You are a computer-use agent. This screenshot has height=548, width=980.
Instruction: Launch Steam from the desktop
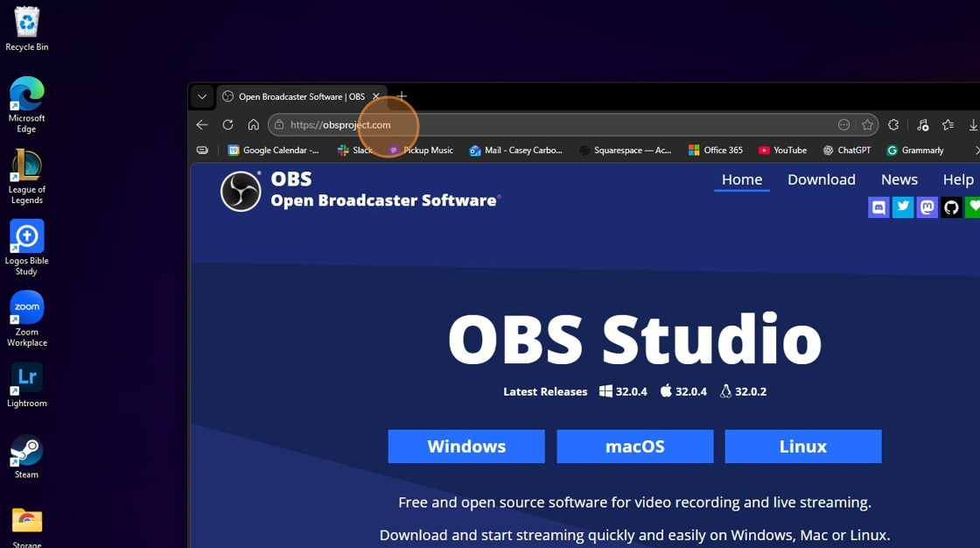click(x=26, y=457)
